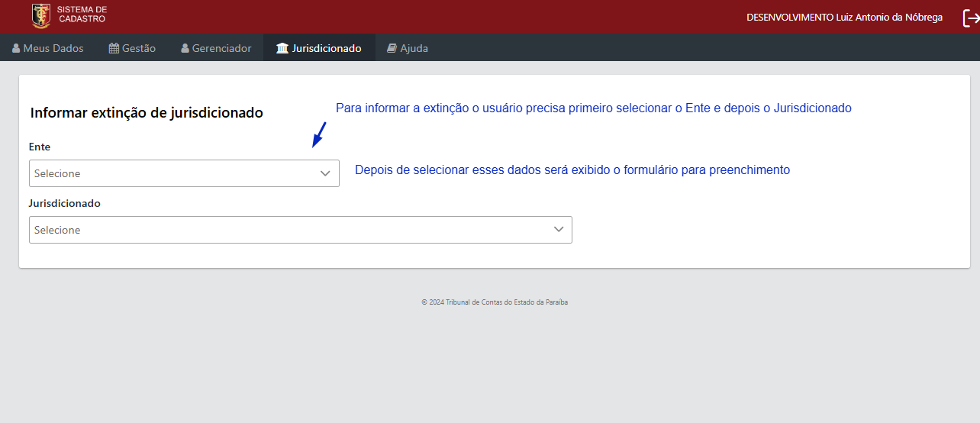The height and width of the screenshot is (423, 980).
Task: Click the logout icon in header
Action: (971, 18)
